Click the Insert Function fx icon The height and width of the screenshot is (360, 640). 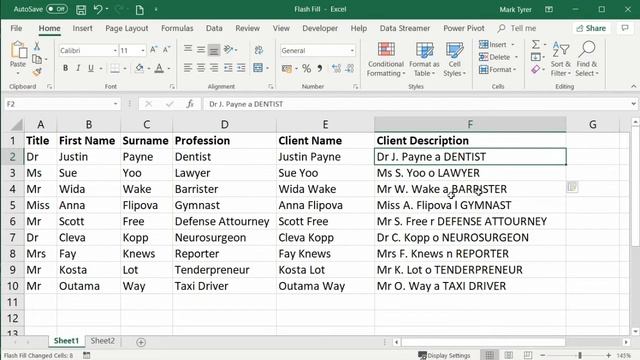(190, 104)
